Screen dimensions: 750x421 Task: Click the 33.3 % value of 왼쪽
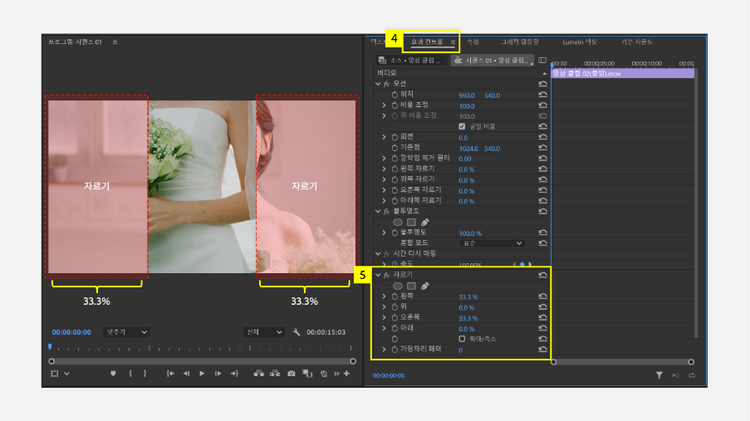[468, 297]
